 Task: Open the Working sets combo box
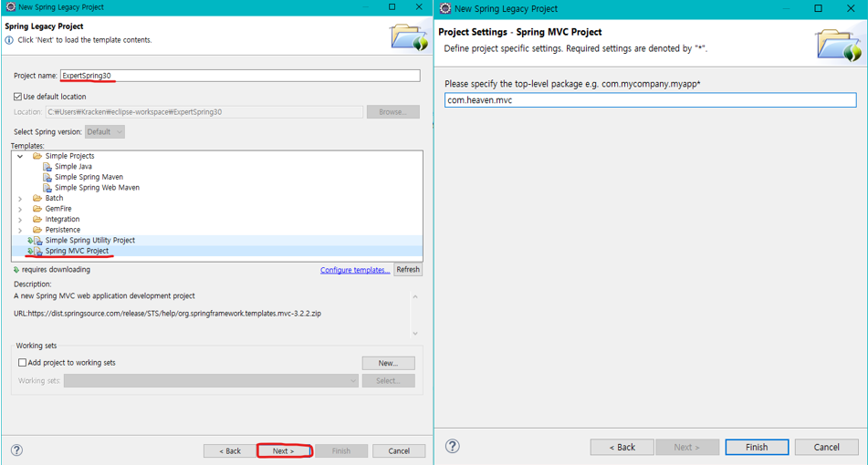[211, 380]
